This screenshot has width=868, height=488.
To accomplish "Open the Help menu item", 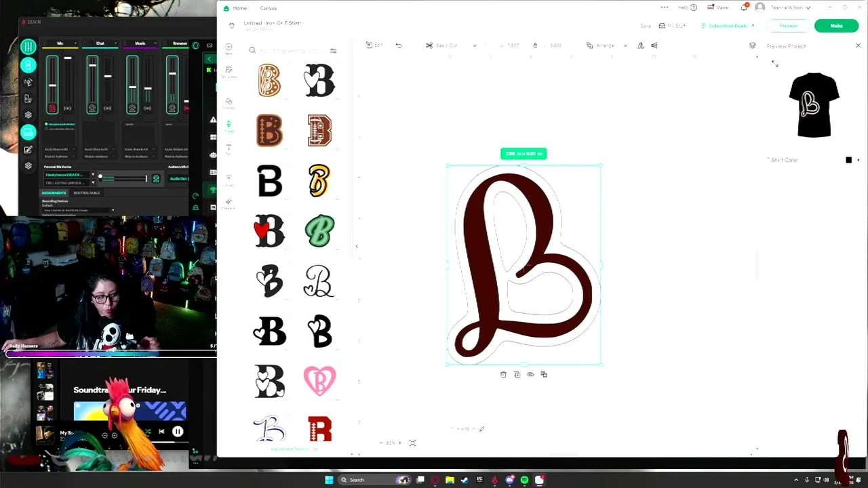I will (688, 7).
